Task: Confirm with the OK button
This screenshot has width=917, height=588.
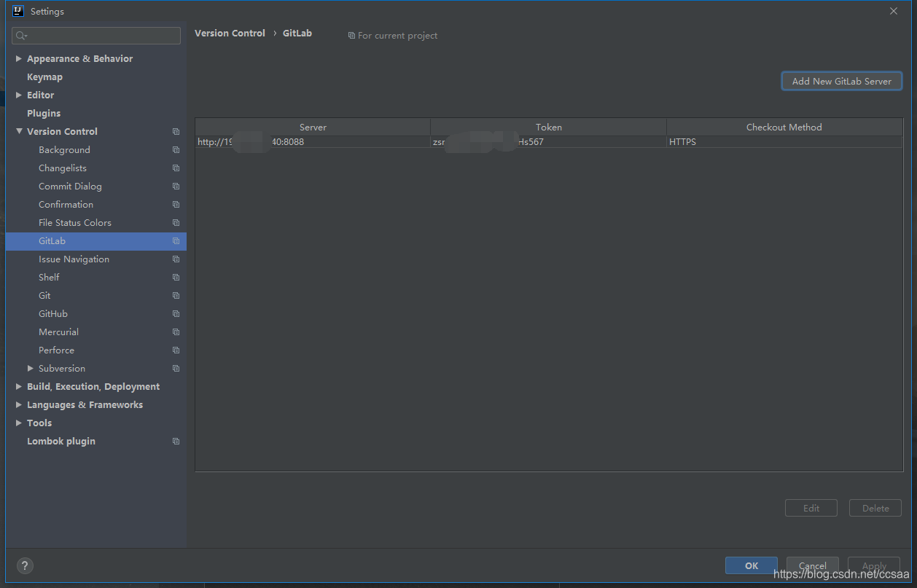Action: coord(752,565)
